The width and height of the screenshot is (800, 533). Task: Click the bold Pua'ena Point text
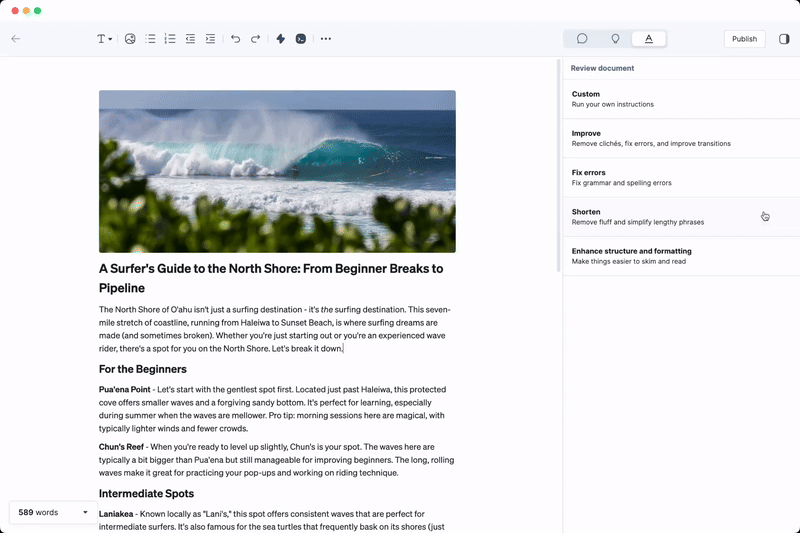124,389
